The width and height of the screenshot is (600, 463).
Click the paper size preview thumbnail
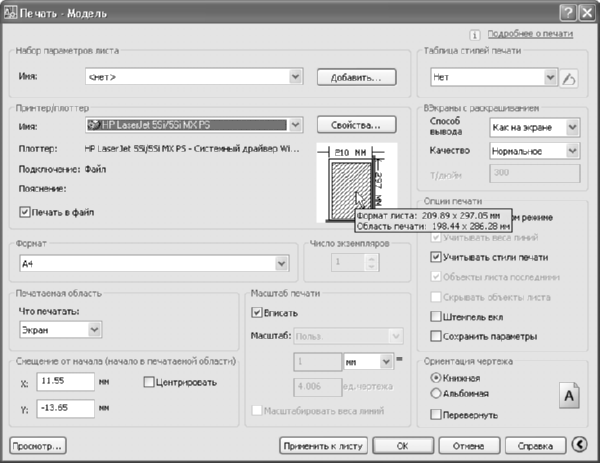click(x=356, y=184)
